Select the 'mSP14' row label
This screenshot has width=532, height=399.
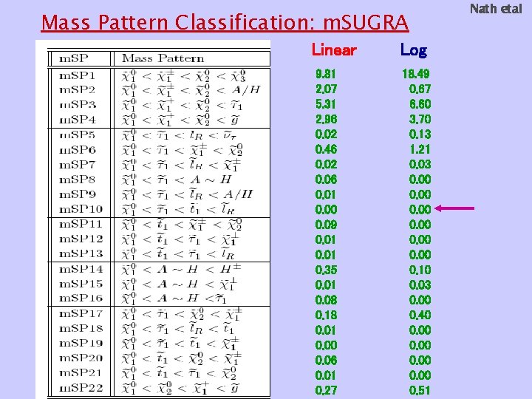coord(81,270)
